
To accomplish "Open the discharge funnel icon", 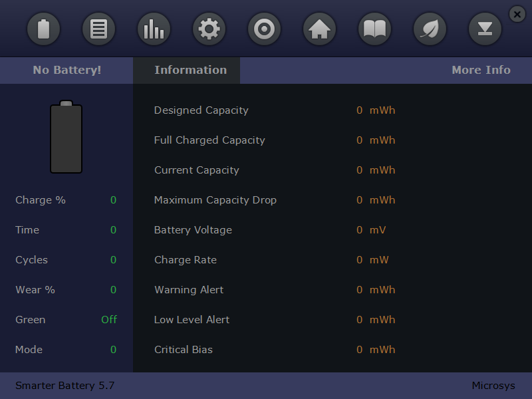I will pos(485,29).
